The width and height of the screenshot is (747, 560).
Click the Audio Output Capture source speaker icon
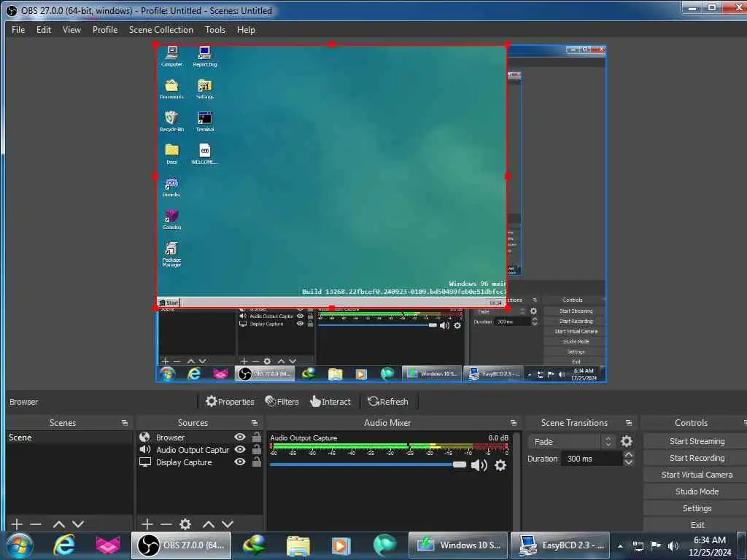pyautogui.click(x=145, y=449)
